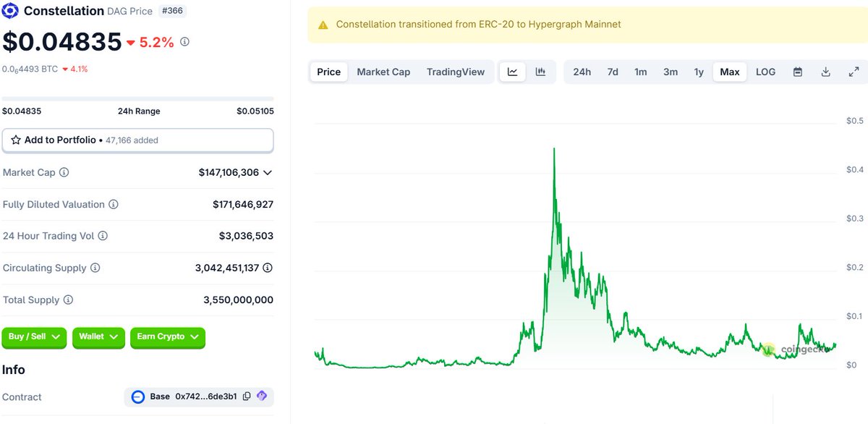Click the info icon beside the 5.2% change
The width and height of the screenshot is (868, 424).
pos(184,42)
